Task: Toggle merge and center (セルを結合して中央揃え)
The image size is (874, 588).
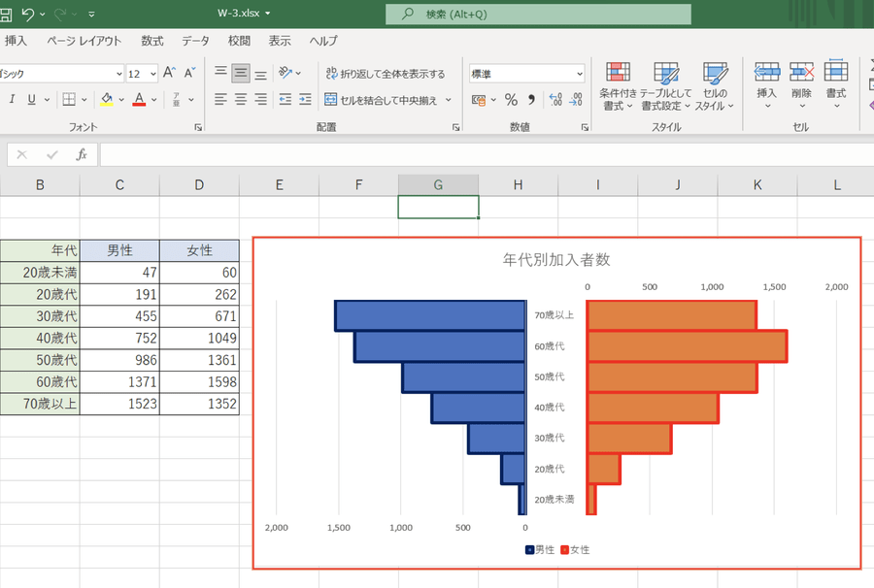Action: click(387, 99)
